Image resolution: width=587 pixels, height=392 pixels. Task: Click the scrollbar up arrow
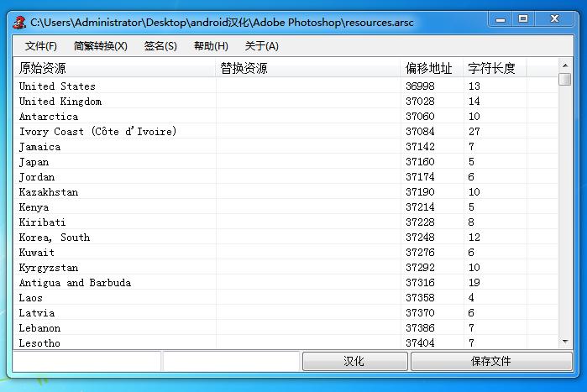(565, 65)
